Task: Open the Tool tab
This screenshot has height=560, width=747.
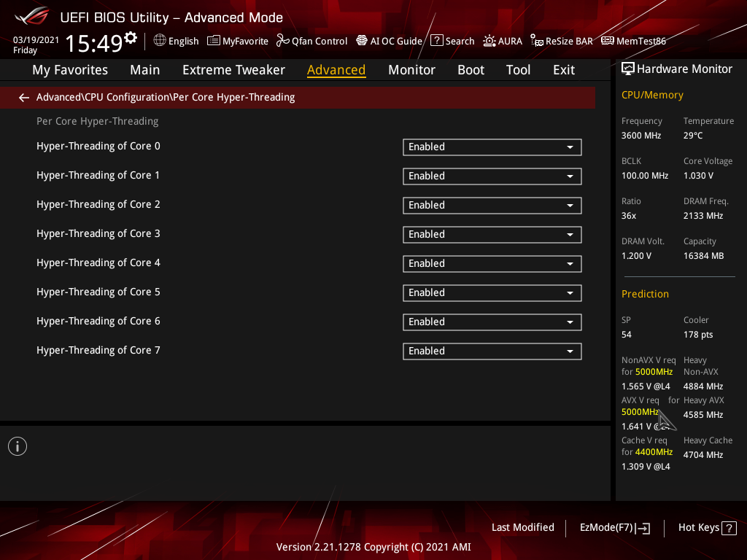Action: (518, 70)
